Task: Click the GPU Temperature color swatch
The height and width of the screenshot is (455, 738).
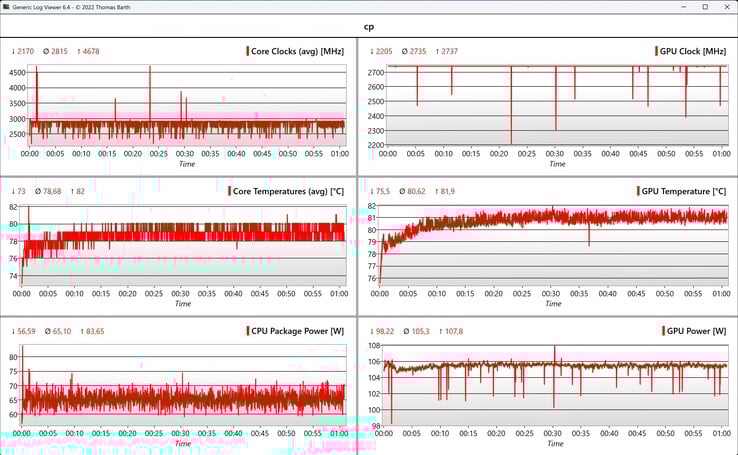Action: tap(639, 191)
